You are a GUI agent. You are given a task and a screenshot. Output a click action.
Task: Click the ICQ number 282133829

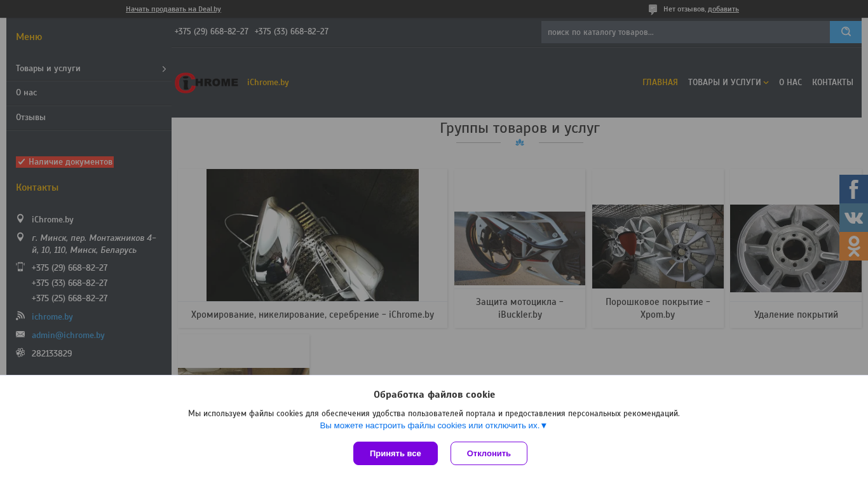(x=52, y=353)
